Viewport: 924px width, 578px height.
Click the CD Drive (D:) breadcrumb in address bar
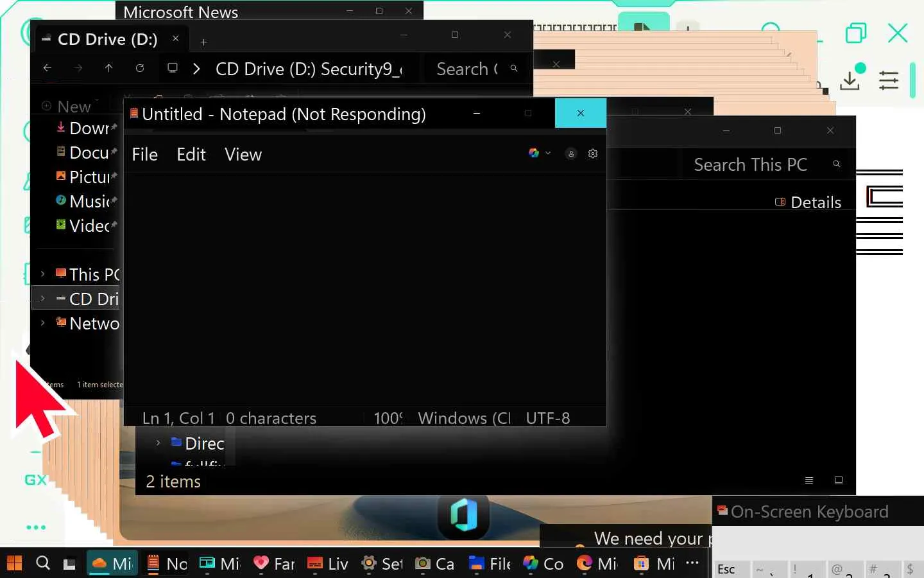pos(266,69)
